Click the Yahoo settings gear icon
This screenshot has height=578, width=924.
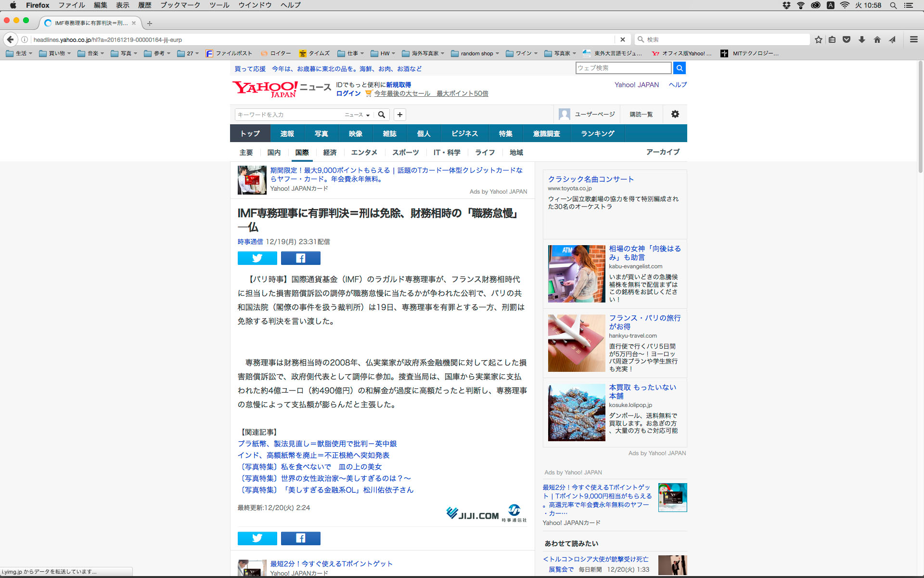[675, 114]
